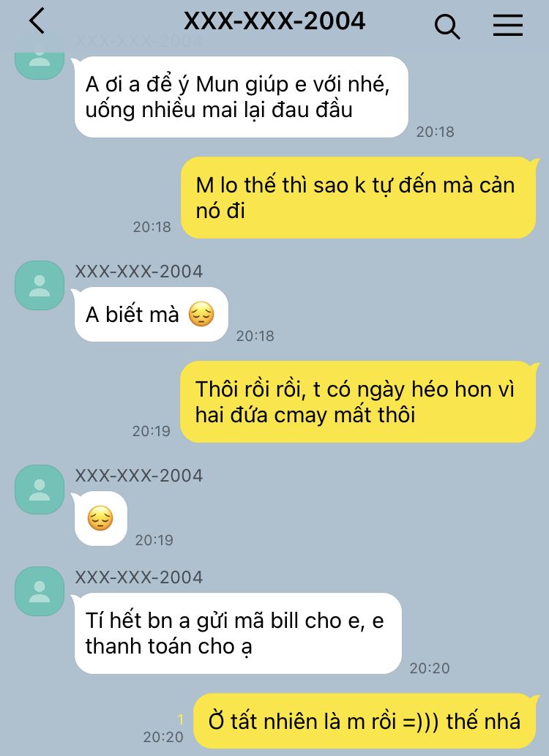Tap the partially visible top avatar

click(x=40, y=65)
